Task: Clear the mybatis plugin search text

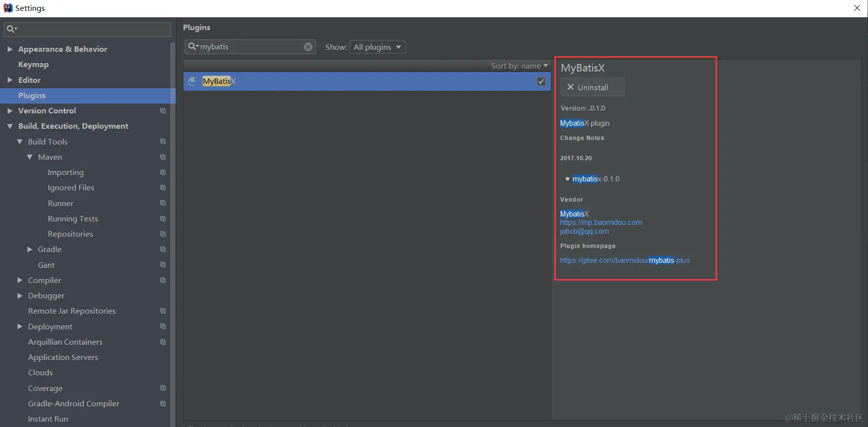Action: 308,47
